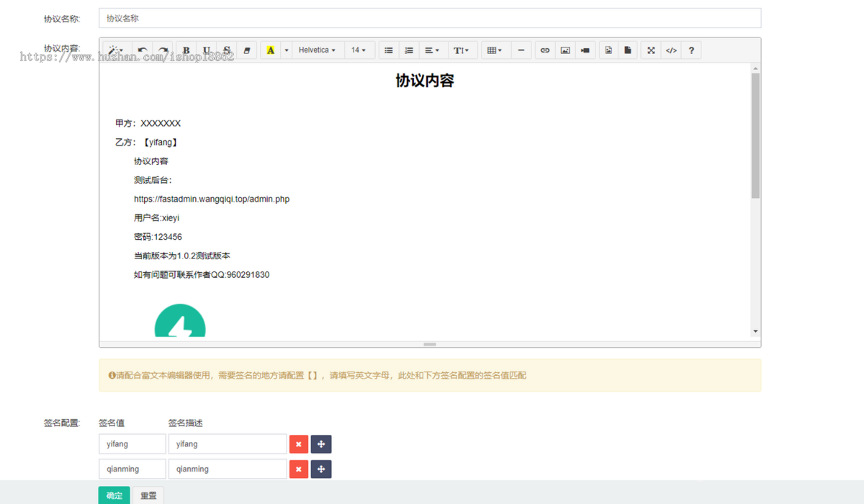Insert a horizontal rule
The width and height of the screenshot is (864, 504).
pyautogui.click(x=521, y=50)
